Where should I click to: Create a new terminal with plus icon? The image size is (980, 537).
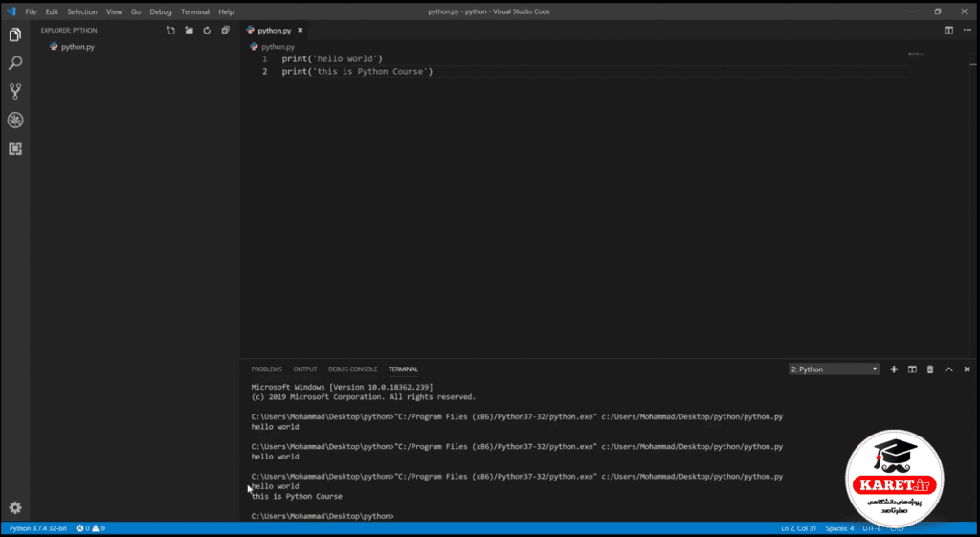(x=894, y=369)
